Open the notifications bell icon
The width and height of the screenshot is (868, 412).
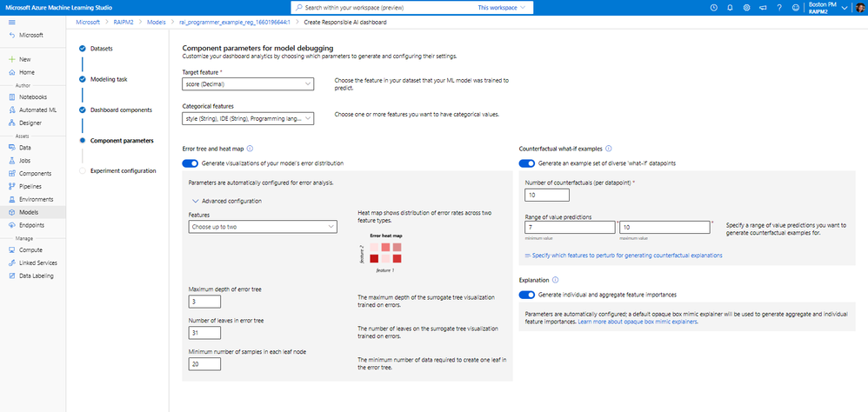(731, 8)
